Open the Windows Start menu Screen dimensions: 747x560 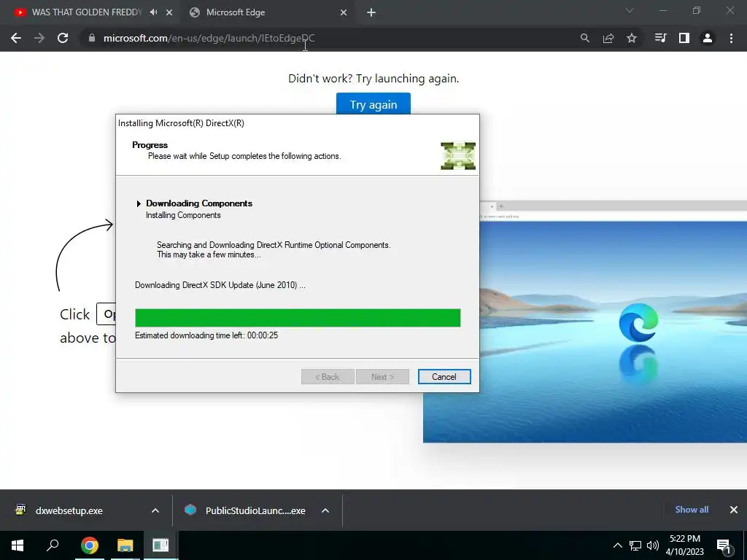point(18,545)
